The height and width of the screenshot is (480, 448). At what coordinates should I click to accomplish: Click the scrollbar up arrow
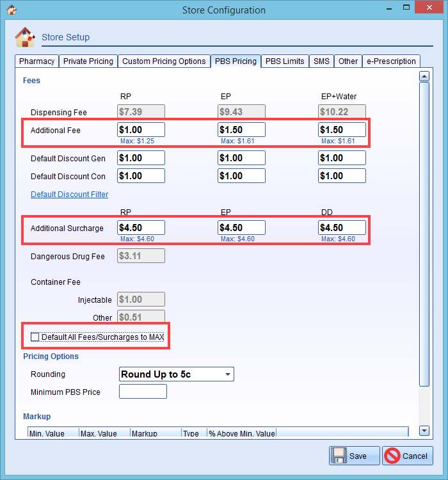click(424, 76)
